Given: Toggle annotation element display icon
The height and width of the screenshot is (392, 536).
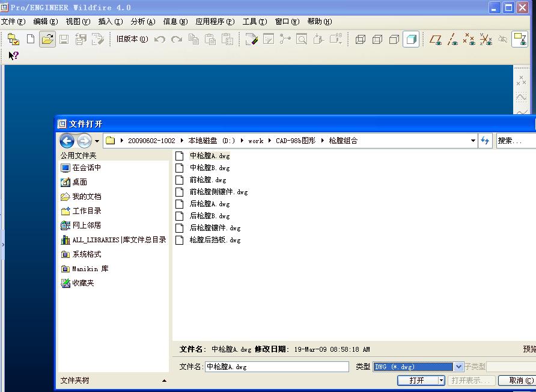Looking at the screenshot, I should pyautogui.click(x=520, y=39).
